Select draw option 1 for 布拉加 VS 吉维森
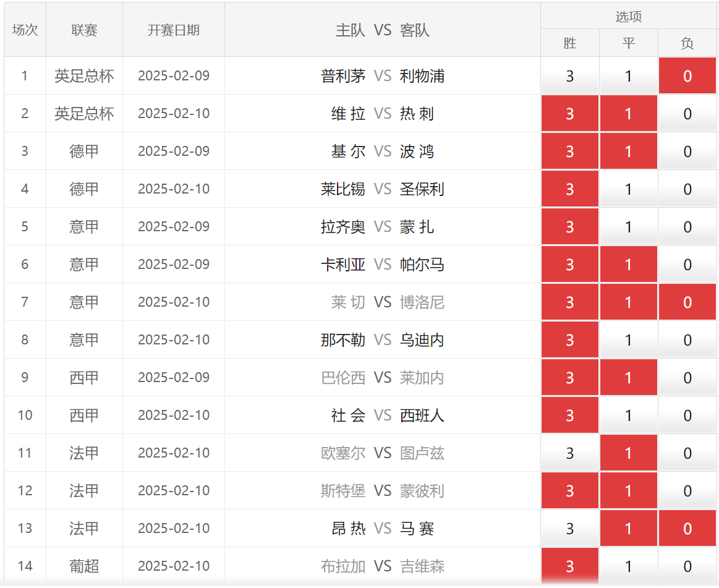Screen dimensions: 719x588 tap(628, 566)
